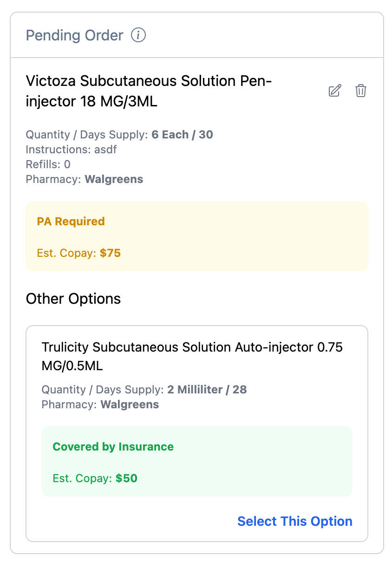
Task: Click the PA Required label text
Action: (x=71, y=222)
